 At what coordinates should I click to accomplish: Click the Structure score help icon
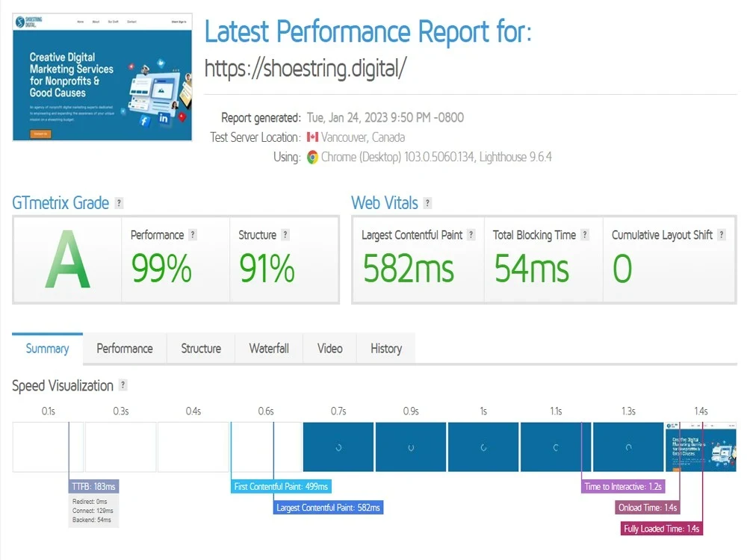point(285,234)
